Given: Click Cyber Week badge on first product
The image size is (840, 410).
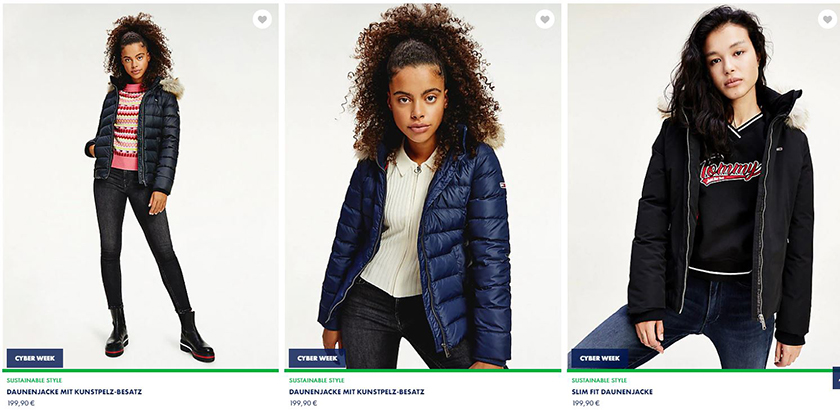Looking at the screenshot, I should (x=35, y=358).
